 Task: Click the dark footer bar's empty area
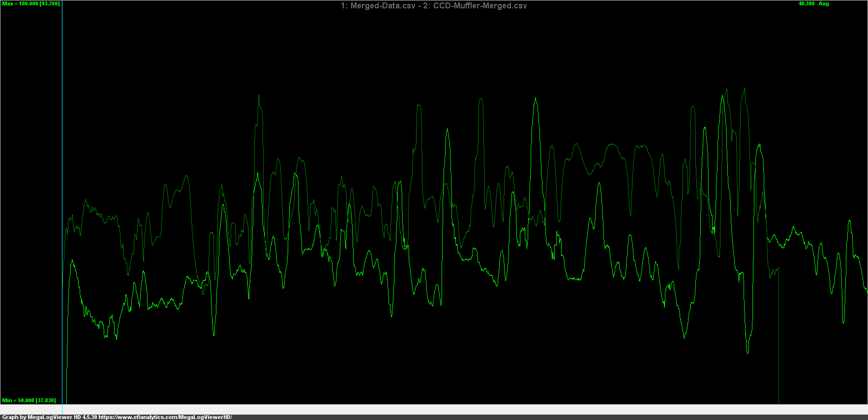pos(541,417)
